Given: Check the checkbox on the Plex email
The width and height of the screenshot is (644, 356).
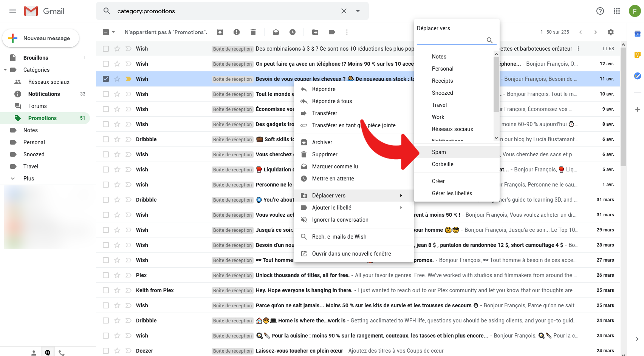Looking at the screenshot, I should tap(105, 275).
